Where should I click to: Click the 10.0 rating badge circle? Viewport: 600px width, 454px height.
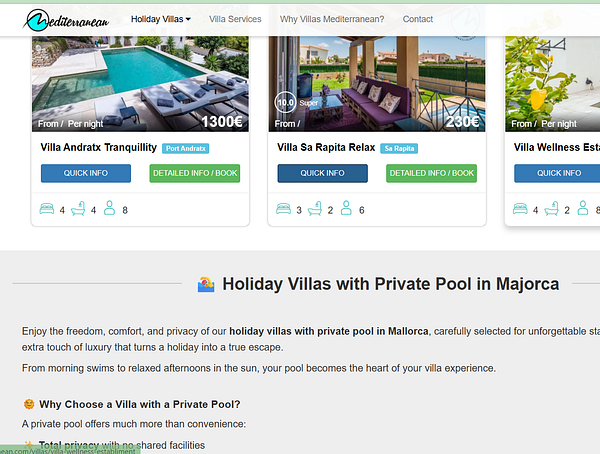point(285,102)
